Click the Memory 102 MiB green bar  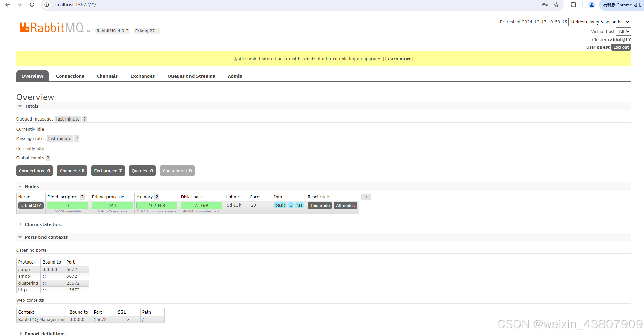(157, 205)
